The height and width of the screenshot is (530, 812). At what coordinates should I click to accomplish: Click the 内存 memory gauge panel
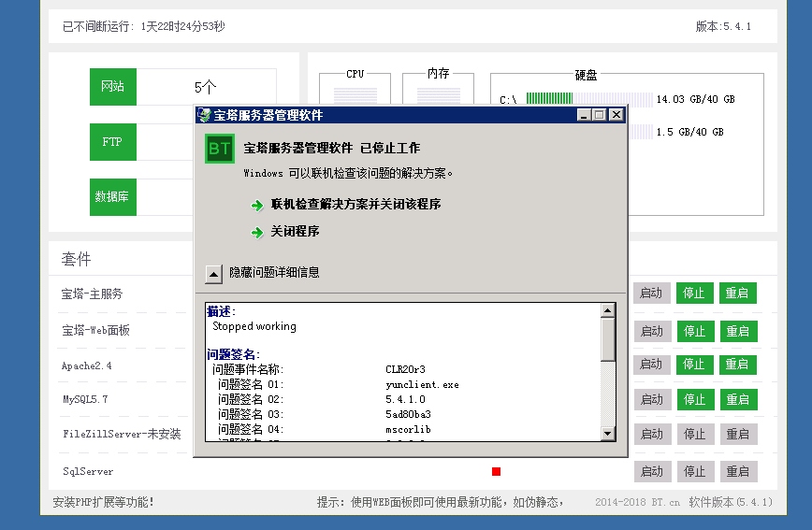[x=438, y=89]
